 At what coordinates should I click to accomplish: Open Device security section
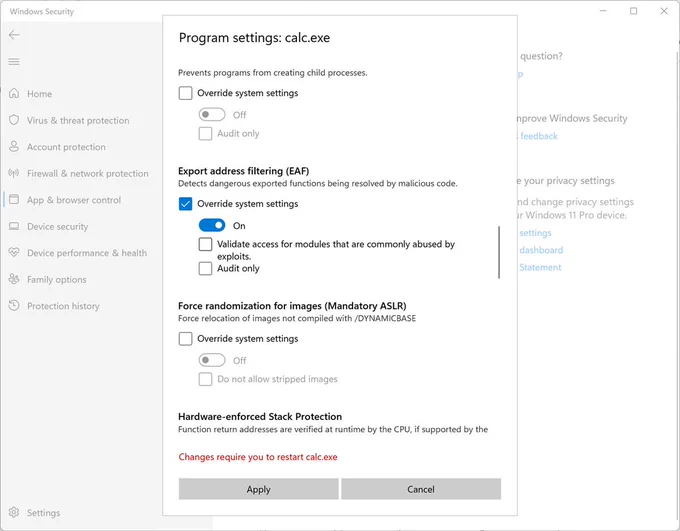(58, 226)
